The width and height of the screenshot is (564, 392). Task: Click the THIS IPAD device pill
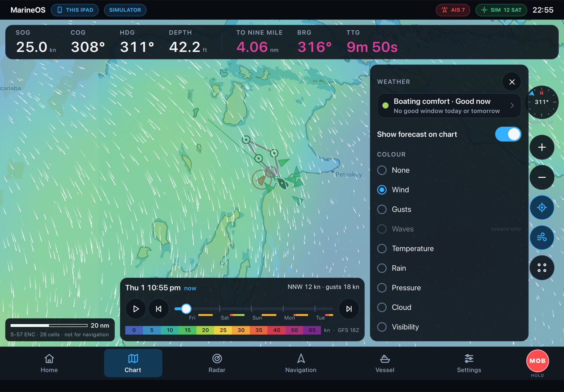coord(75,10)
